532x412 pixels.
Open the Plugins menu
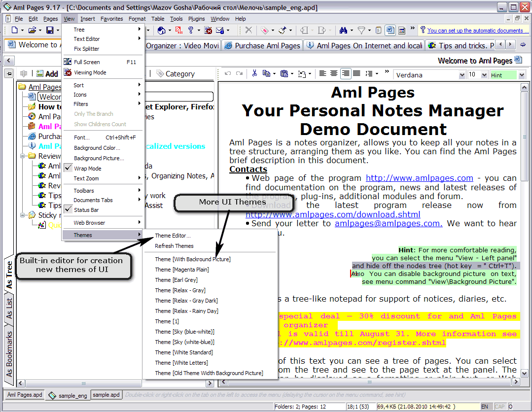coord(196,19)
